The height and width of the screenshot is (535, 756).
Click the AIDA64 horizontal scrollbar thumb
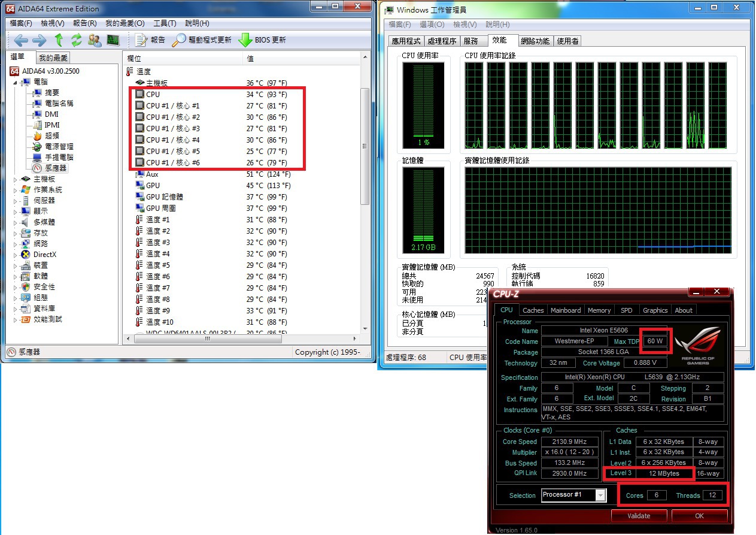point(208,339)
